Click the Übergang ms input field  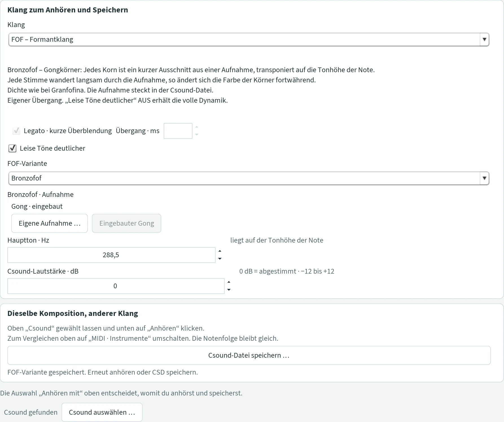[x=178, y=131]
